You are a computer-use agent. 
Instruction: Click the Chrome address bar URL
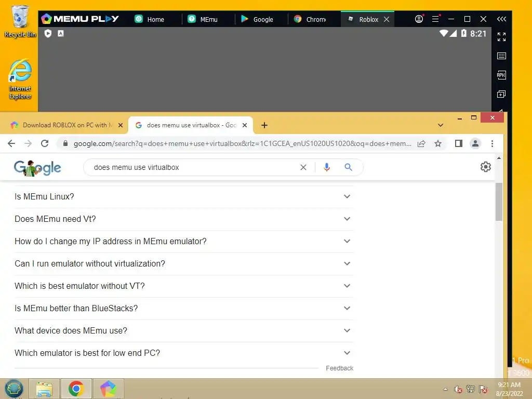[x=242, y=143]
